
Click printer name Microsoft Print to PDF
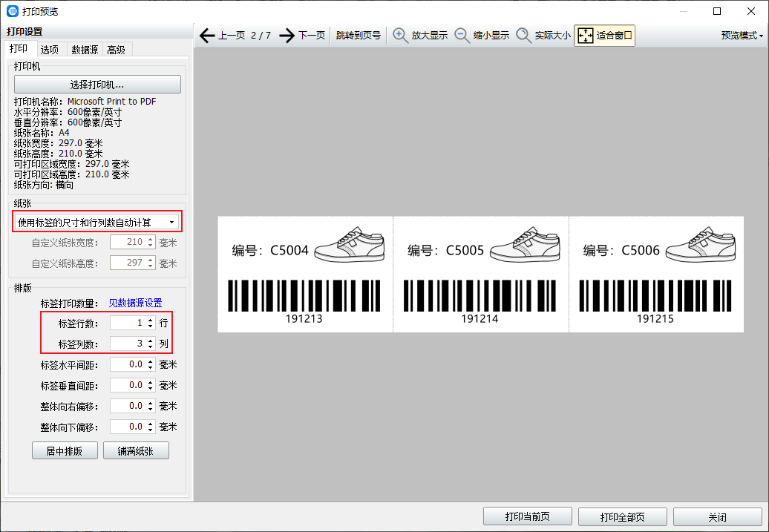click(x=112, y=102)
